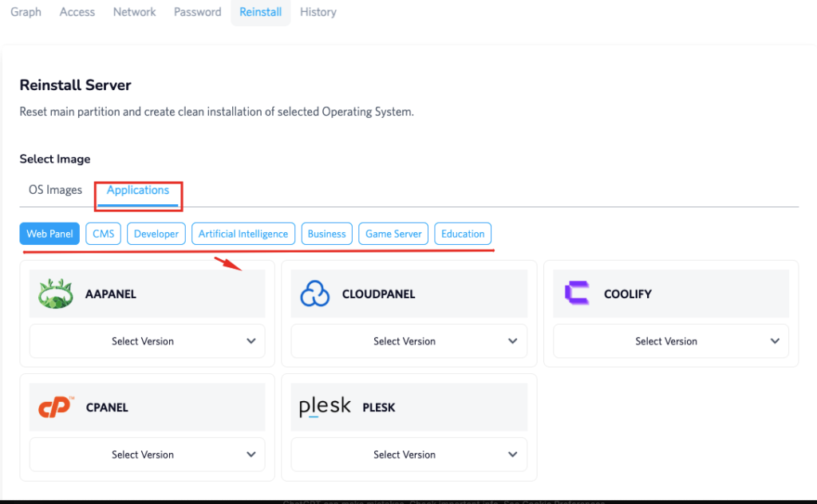Click the CloudPanel logo icon

[x=314, y=293]
